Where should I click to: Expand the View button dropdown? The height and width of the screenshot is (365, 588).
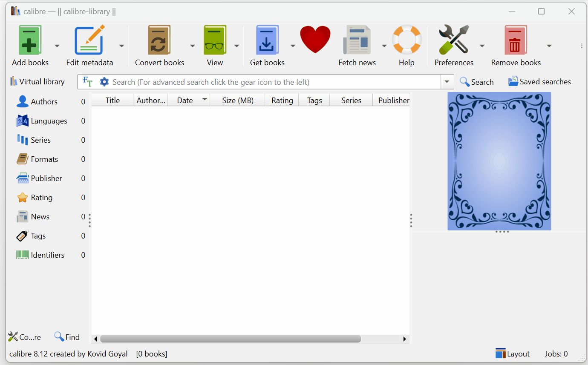point(237,45)
